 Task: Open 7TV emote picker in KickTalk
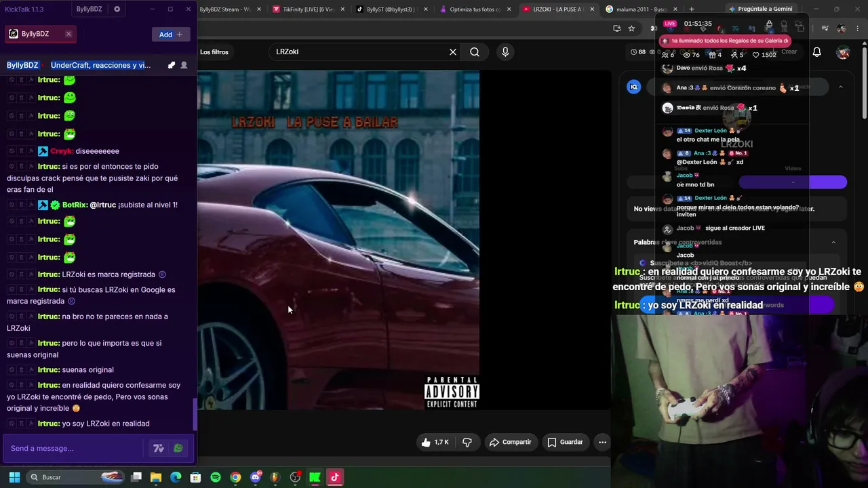point(159,448)
